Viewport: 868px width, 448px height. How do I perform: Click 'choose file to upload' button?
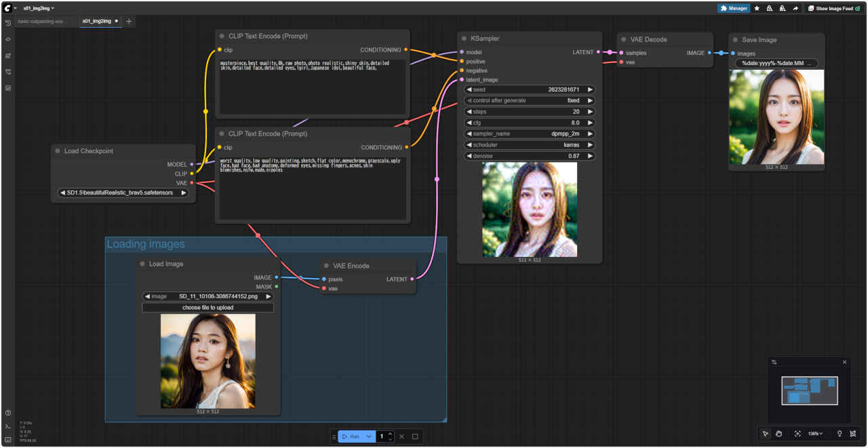[208, 308]
